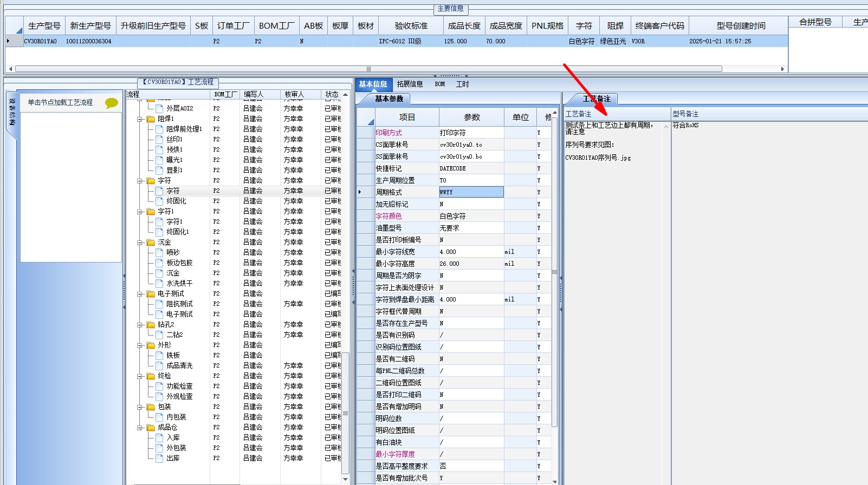868x485 pixels.
Task: Click the 阻焊1 folder icon in process tree
Action: pyautogui.click(x=151, y=119)
